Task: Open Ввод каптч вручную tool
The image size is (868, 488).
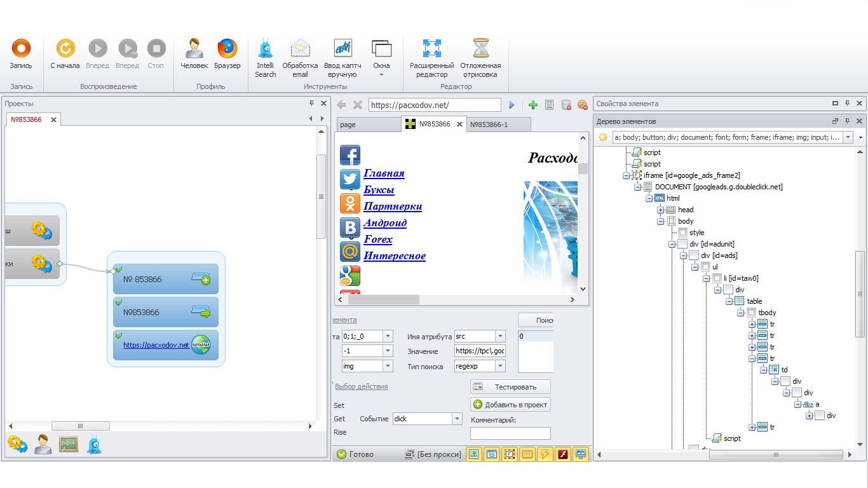Action: (342, 58)
